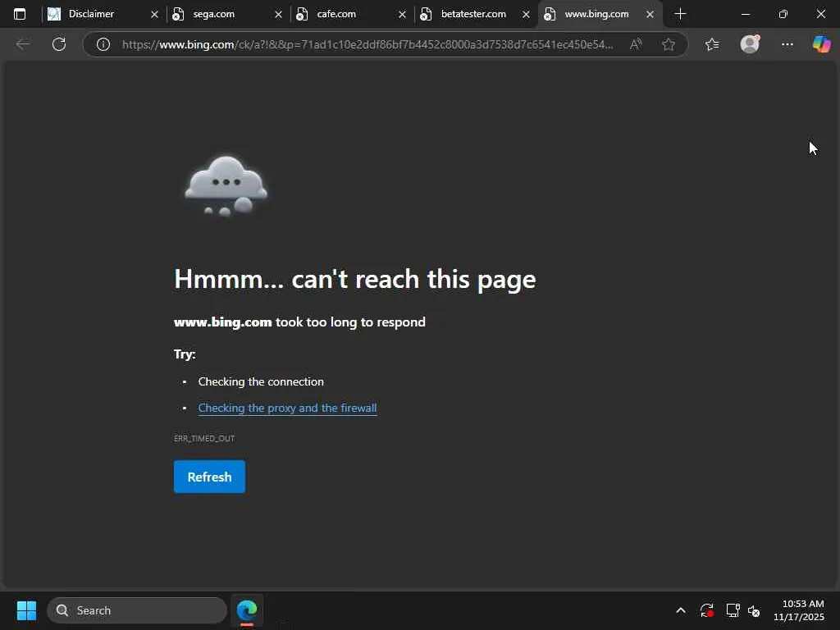Click the taskbar Search box

coord(137,610)
